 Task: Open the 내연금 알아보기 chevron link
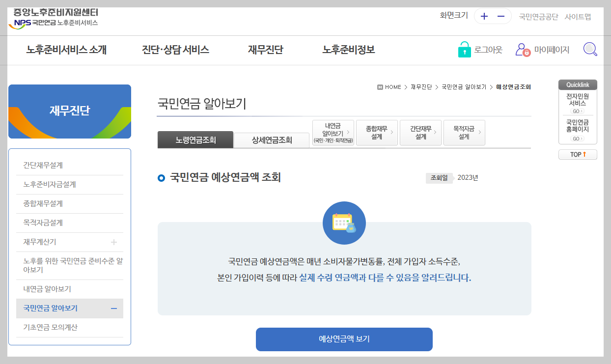333,132
